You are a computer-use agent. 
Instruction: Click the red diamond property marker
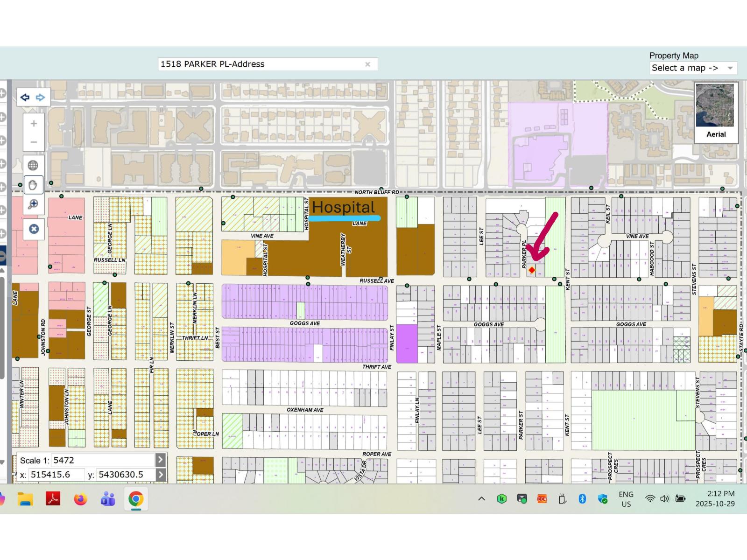tap(532, 270)
